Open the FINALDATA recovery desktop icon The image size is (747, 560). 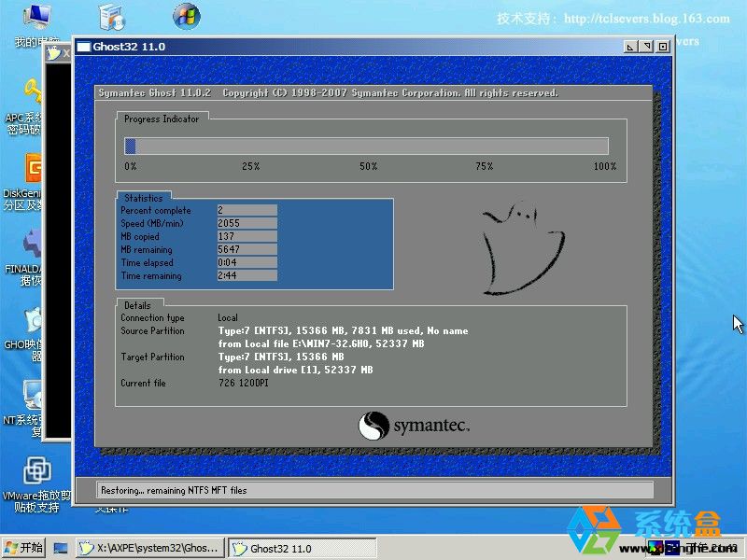pos(34,246)
